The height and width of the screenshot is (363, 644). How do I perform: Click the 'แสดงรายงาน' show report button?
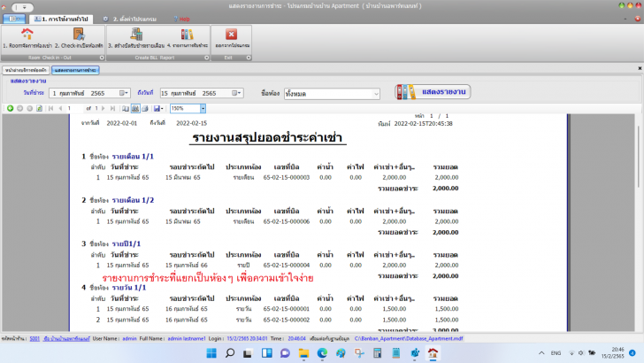click(433, 92)
